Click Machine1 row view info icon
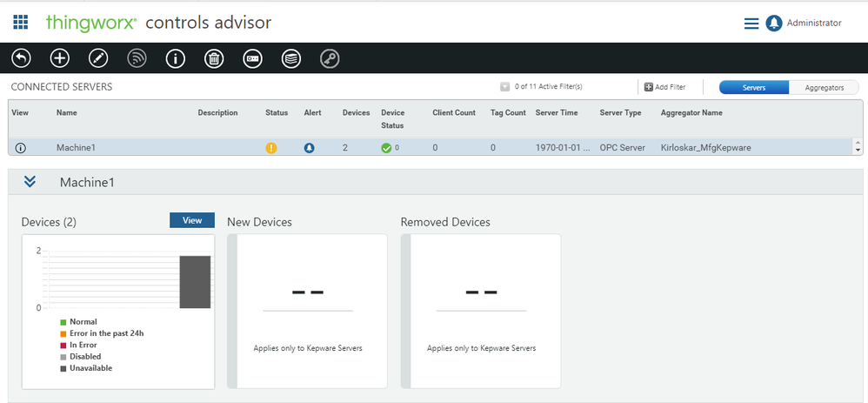 [21, 148]
